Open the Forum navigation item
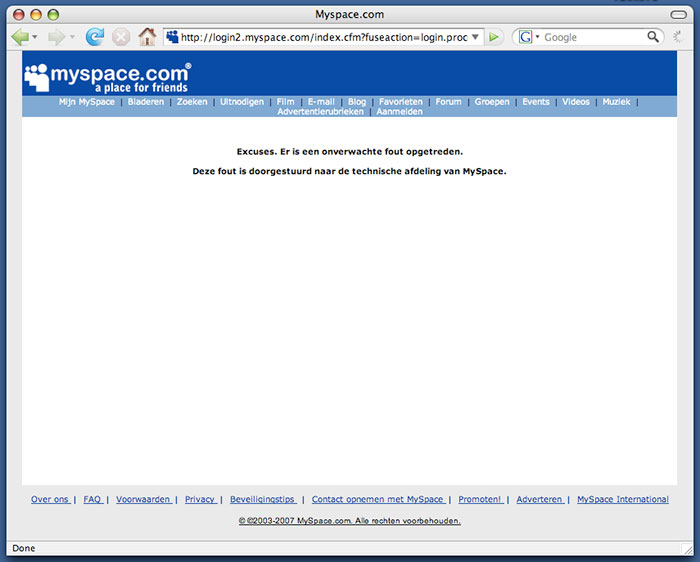 click(x=448, y=102)
